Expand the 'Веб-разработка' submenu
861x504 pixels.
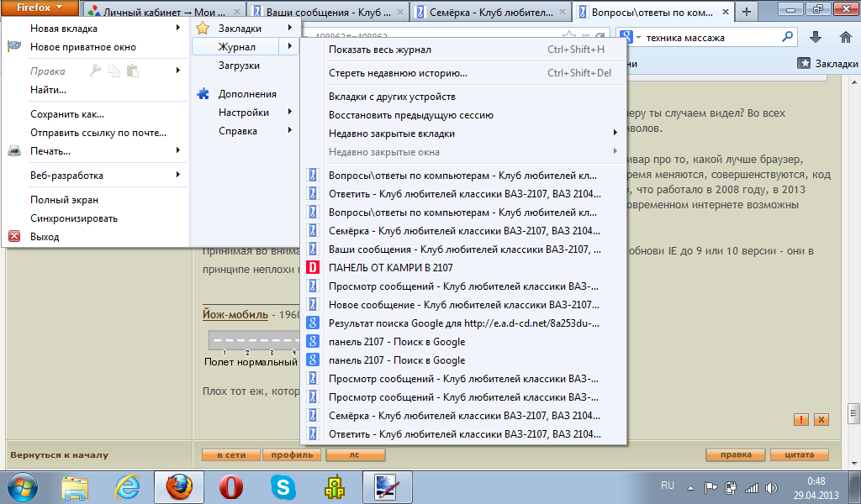point(95,176)
